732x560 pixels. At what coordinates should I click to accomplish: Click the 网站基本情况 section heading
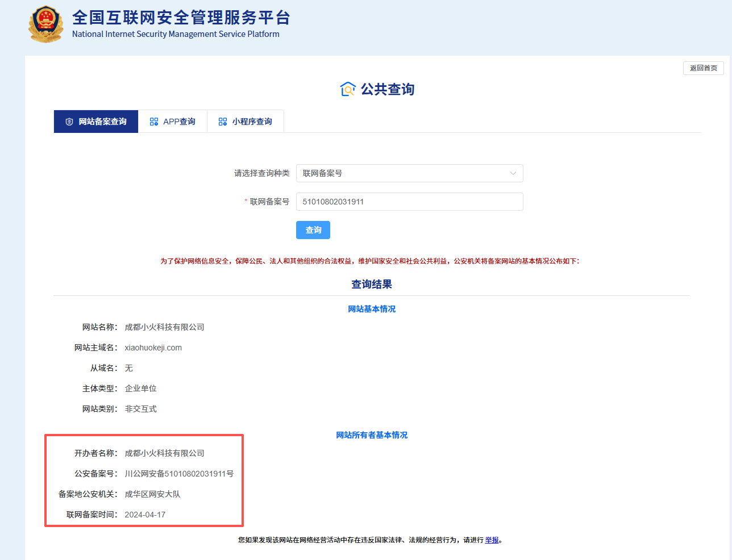click(x=372, y=309)
